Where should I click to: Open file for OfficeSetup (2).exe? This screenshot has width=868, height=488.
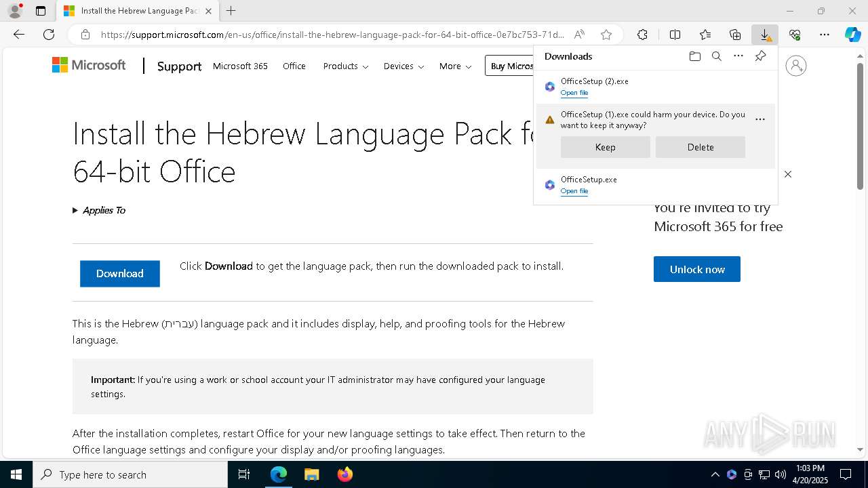[574, 93]
